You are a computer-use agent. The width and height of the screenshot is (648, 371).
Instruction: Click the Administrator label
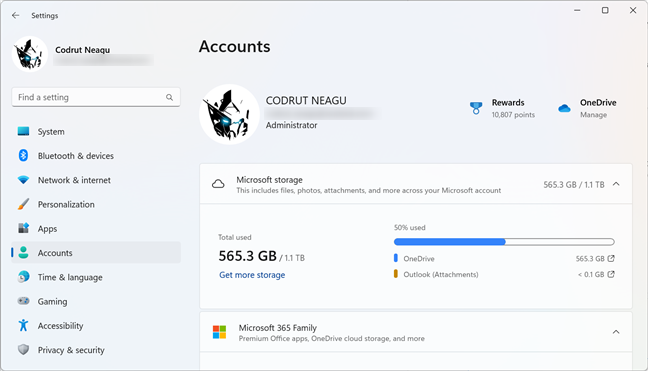[x=291, y=125]
